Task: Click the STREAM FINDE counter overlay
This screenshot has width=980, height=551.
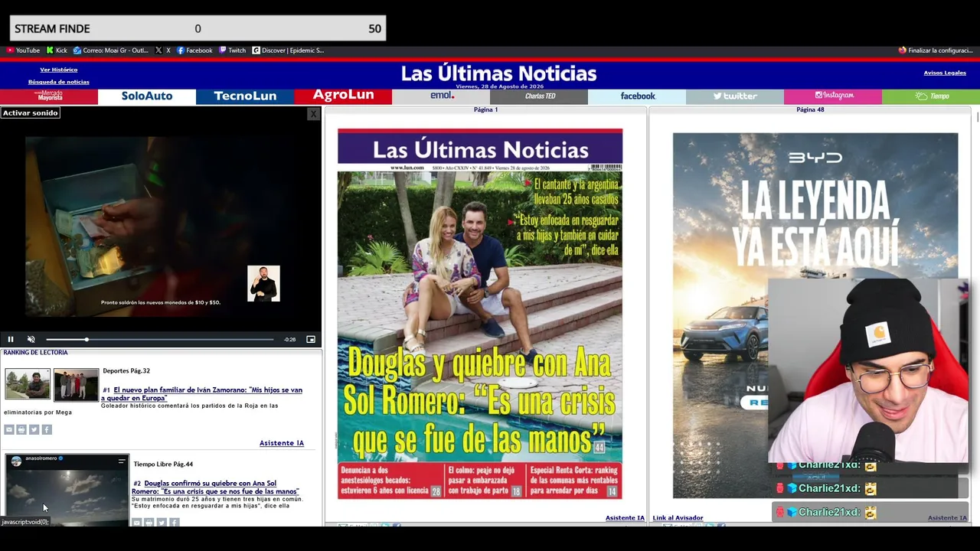Action: (198, 28)
